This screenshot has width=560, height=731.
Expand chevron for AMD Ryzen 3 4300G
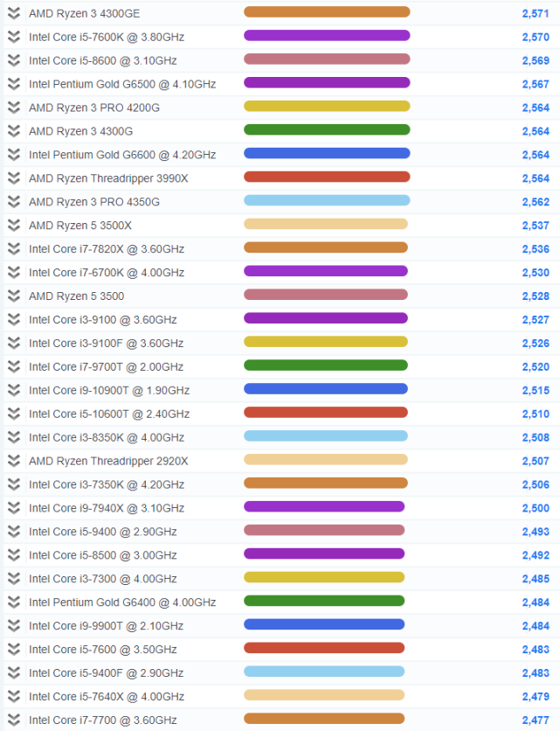click(14, 131)
